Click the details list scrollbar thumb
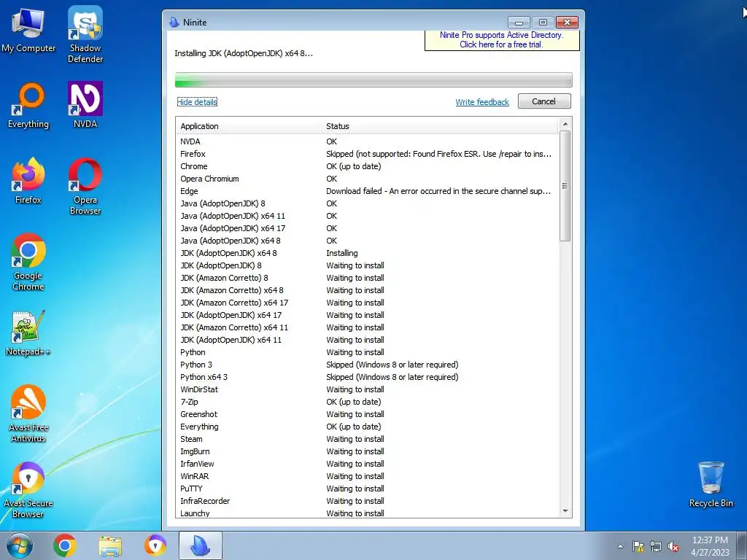This screenshot has width=747, height=560. coord(565,186)
